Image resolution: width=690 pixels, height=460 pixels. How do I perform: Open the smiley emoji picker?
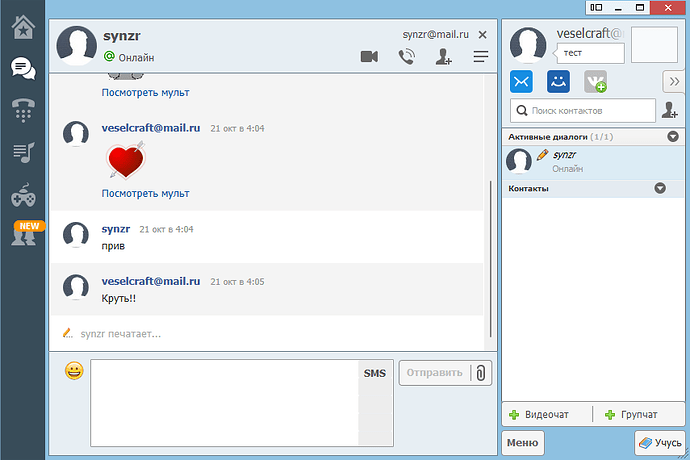pyautogui.click(x=74, y=371)
